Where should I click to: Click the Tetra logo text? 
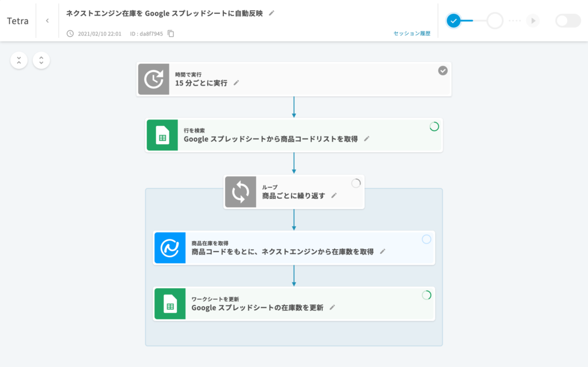[x=18, y=21]
